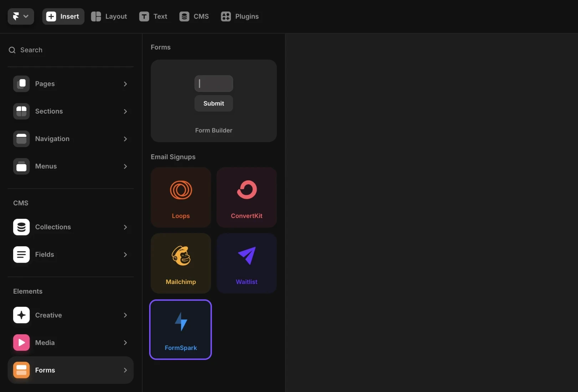Screen dimensions: 578x392
Task: Click the orange Forms category icon
Action: [x=21, y=370]
